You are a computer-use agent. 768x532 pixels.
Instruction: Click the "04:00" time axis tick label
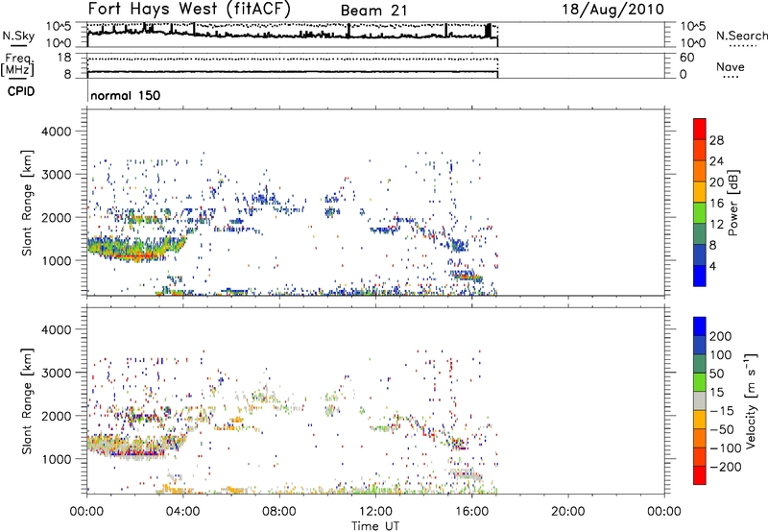coord(183,512)
